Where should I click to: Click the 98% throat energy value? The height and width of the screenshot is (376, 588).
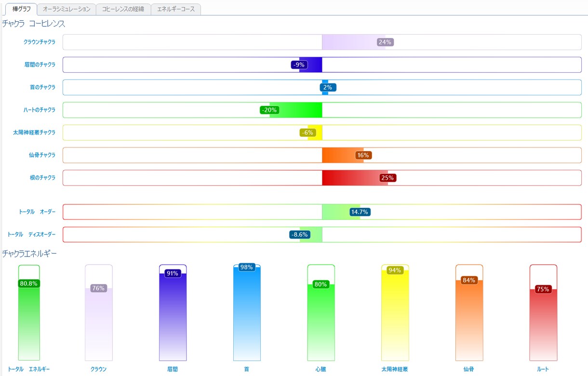(247, 267)
